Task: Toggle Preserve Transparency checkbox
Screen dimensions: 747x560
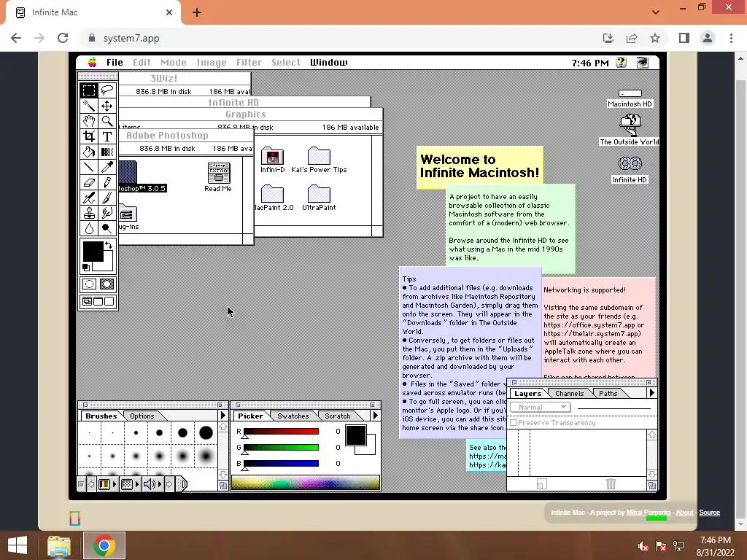Action: [x=513, y=422]
